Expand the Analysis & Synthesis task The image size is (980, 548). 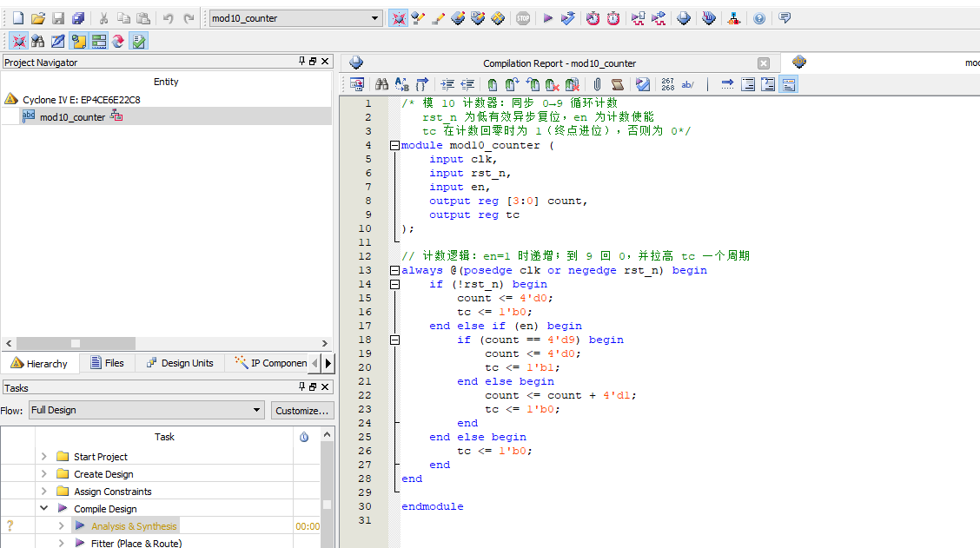[x=61, y=526]
